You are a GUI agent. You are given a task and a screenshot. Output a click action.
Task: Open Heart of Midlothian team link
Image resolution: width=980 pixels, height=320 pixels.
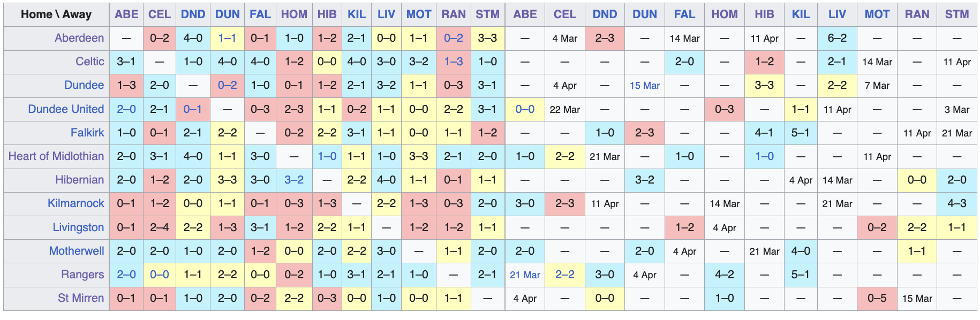point(56,156)
